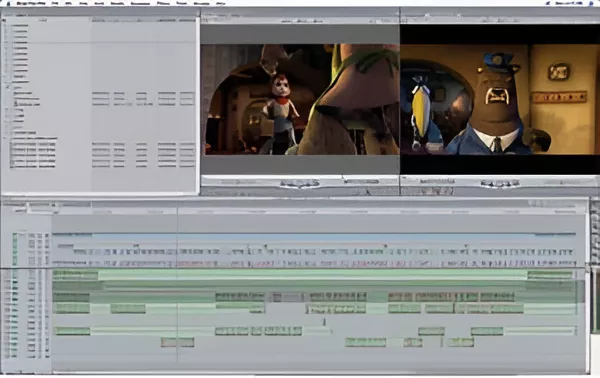
Task: Open the Apple menu in the menu bar
Action: click(8, 3)
